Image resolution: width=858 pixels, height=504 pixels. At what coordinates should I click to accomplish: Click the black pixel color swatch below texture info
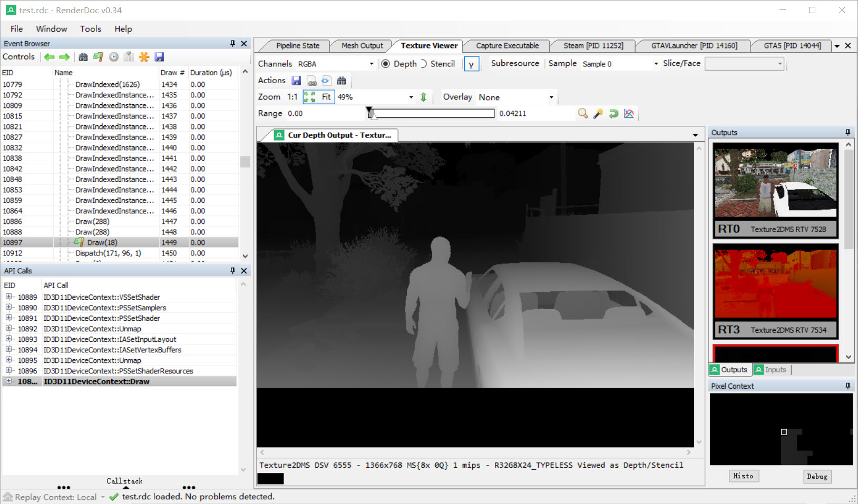pyautogui.click(x=270, y=478)
